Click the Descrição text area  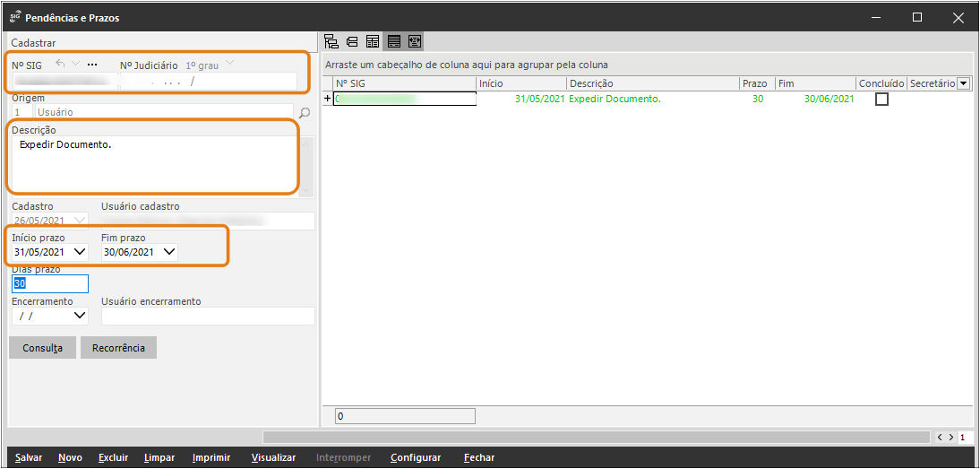156,166
